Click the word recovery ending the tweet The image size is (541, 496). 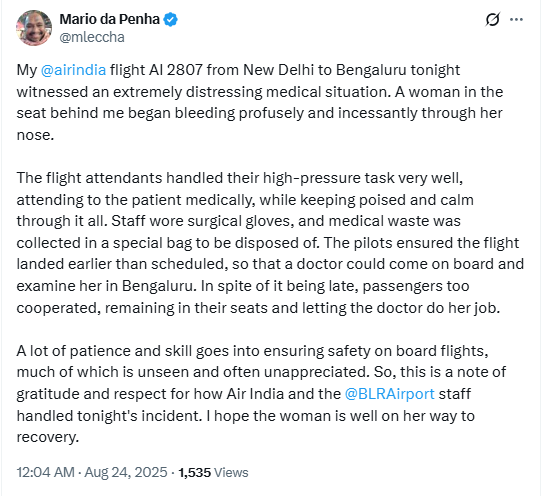pyautogui.click(x=47, y=437)
